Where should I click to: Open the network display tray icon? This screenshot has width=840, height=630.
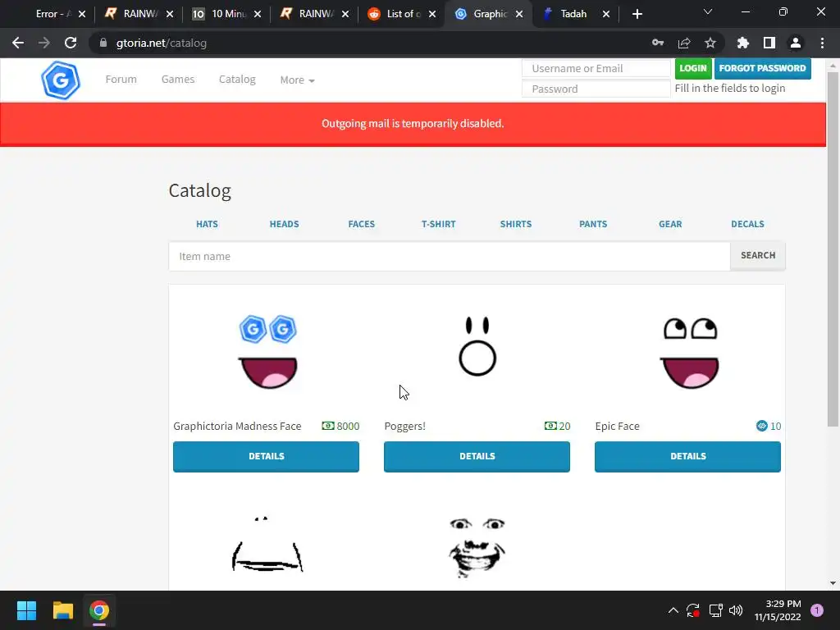[715, 610]
